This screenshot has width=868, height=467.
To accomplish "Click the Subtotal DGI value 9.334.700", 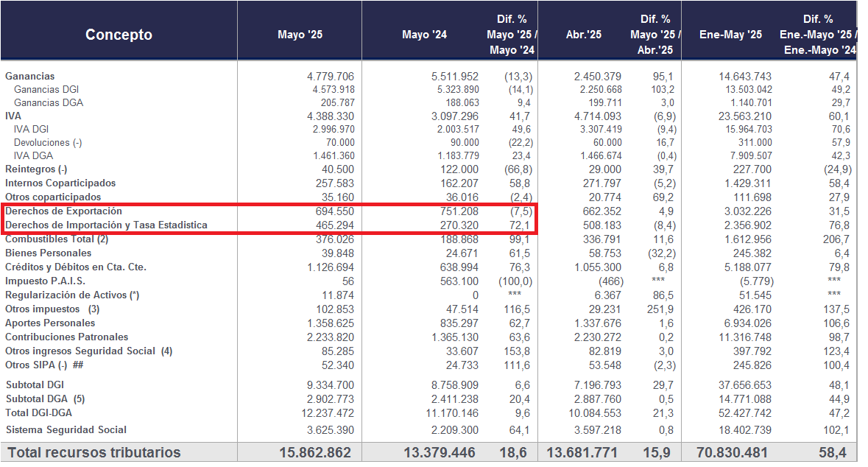I will click(331, 385).
